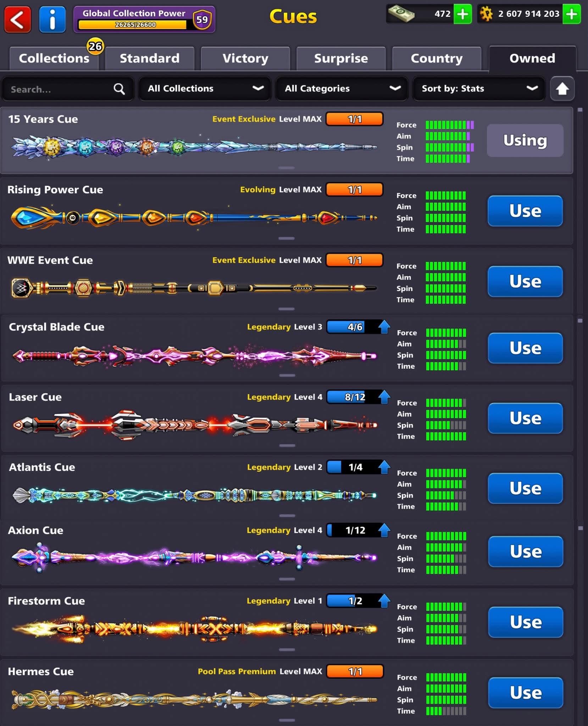Open the Sort by: Stats dropdown

(479, 89)
